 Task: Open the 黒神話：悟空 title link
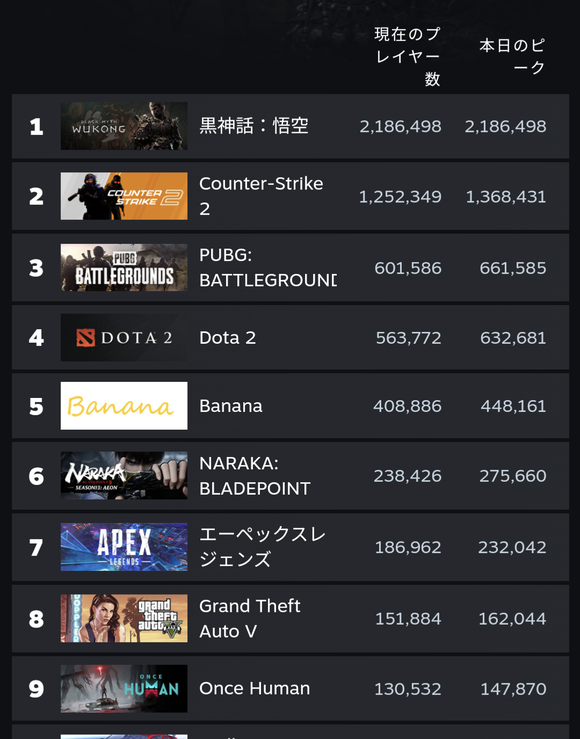[x=254, y=126]
